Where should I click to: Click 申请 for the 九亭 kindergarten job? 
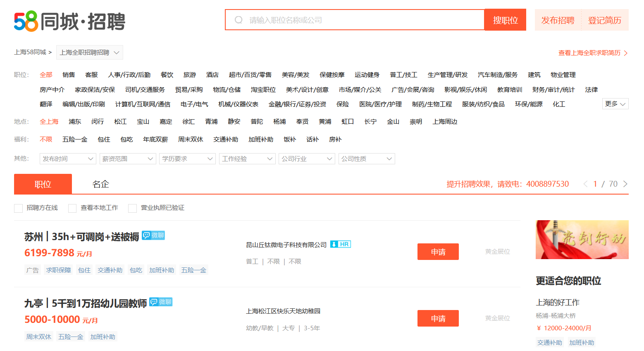coord(438,318)
